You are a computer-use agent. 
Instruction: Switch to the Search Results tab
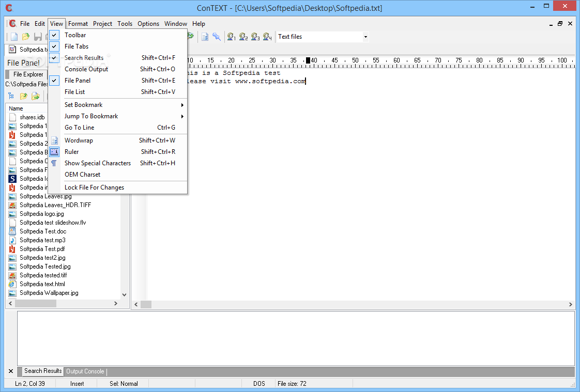(43, 371)
